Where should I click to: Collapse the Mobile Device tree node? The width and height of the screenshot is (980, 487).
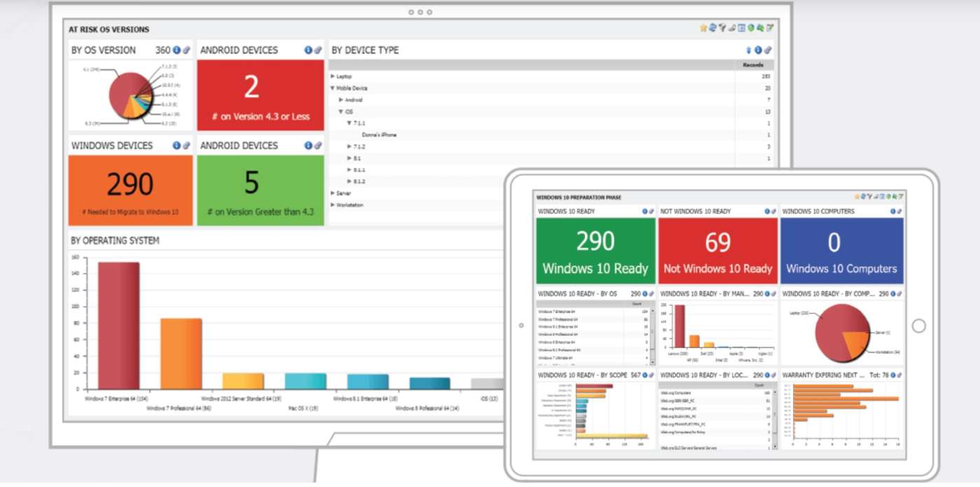[333, 88]
